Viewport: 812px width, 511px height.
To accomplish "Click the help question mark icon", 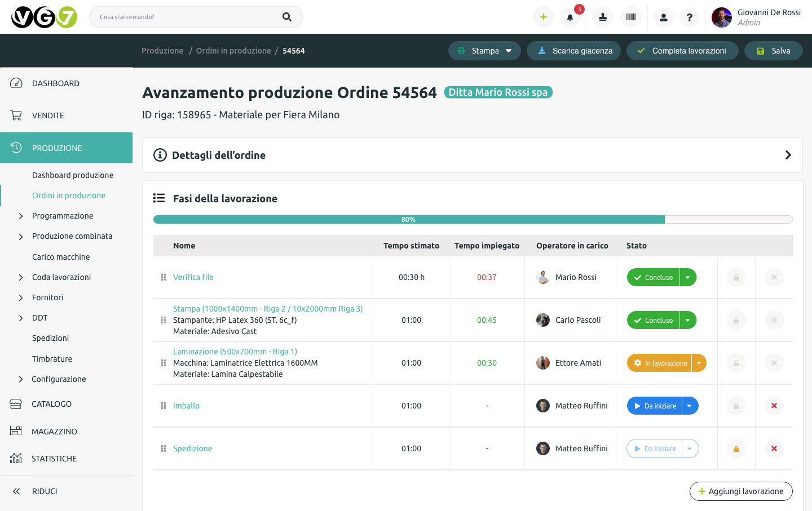I will (690, 17).
